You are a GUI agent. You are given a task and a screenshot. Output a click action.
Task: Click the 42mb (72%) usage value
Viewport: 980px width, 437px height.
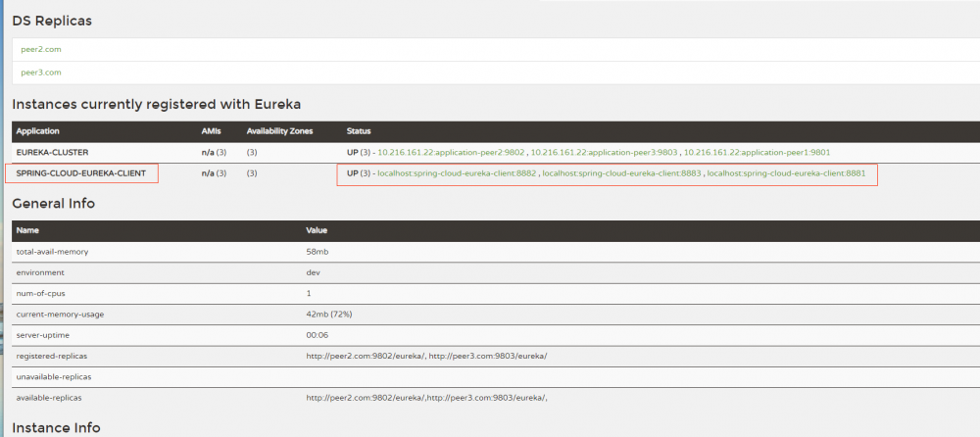[x=328, y=315]
